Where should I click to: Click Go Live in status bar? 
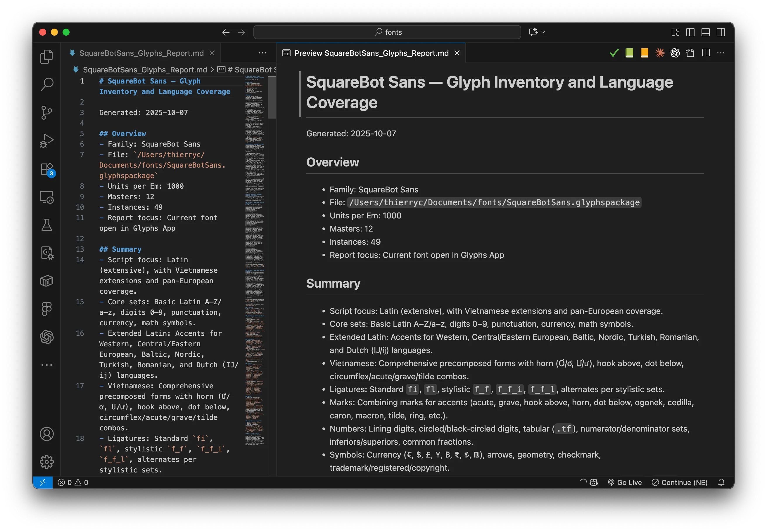(625, 482)
